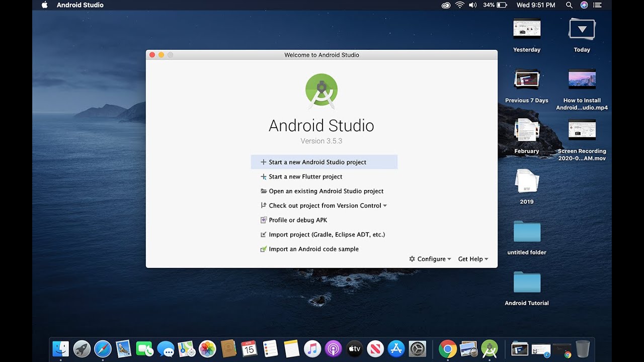Open the Get Help dropdown menu
The width and height of the screenshot is (644, 362).
point(473,259)
